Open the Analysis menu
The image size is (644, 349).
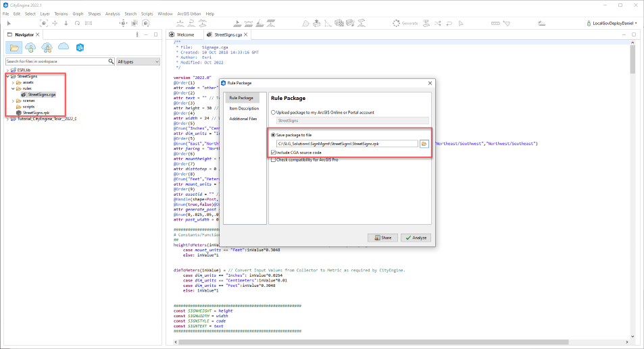tap(113, 14)
